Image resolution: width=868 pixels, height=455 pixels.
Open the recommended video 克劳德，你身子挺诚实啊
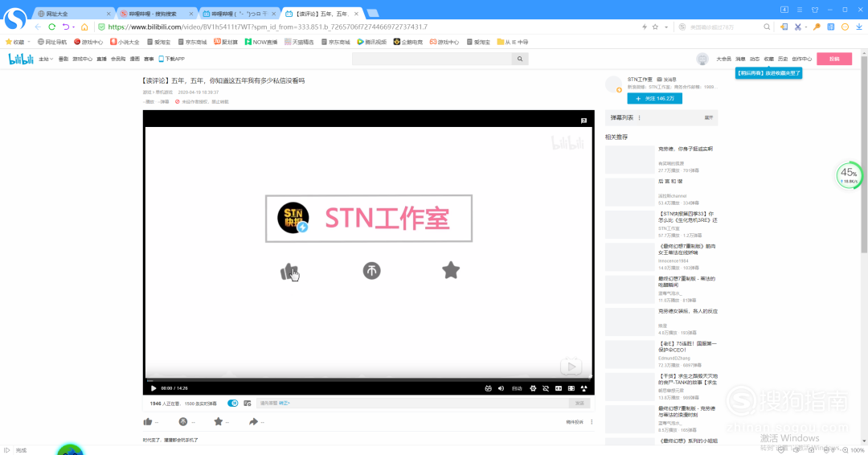685,149
